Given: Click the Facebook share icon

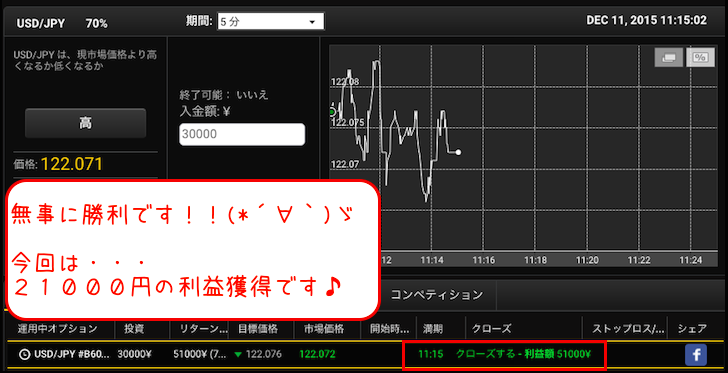Looking at the screenshot, I should (696, 355).
